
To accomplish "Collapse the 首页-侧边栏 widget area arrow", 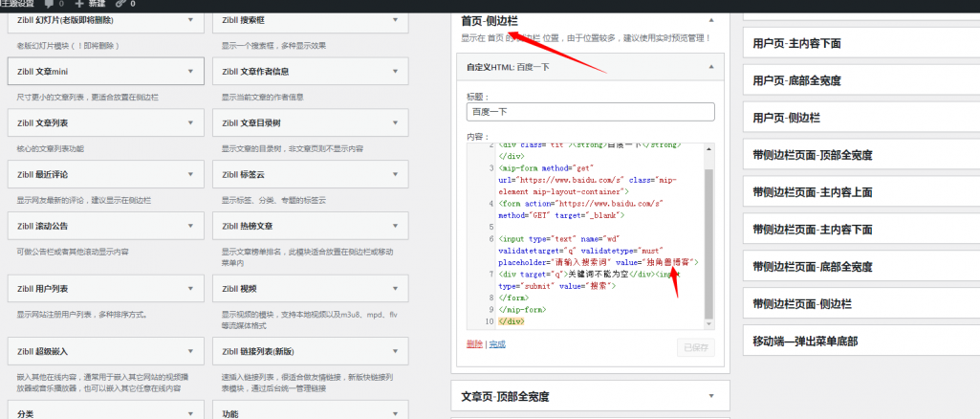I will [710, 19].
